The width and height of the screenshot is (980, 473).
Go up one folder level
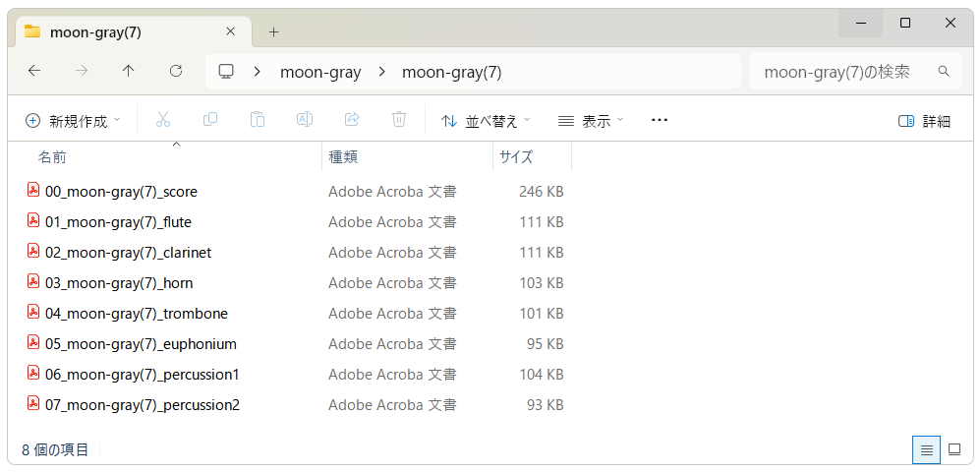129,71
